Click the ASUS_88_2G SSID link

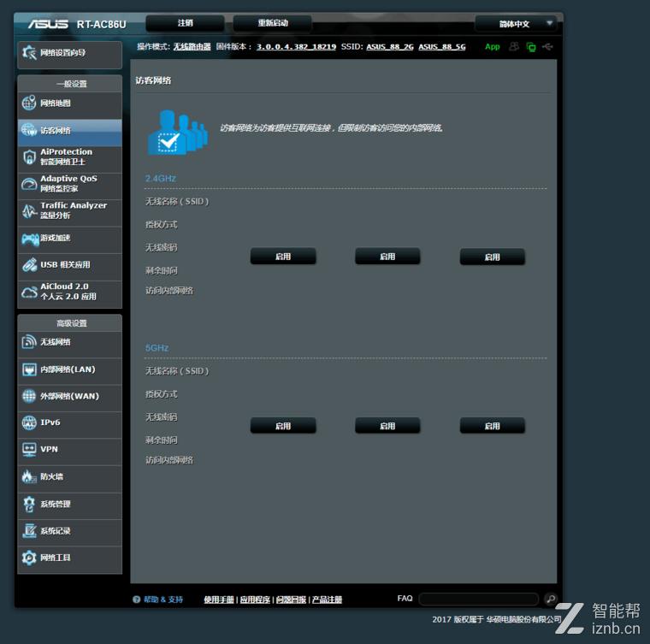390,47
